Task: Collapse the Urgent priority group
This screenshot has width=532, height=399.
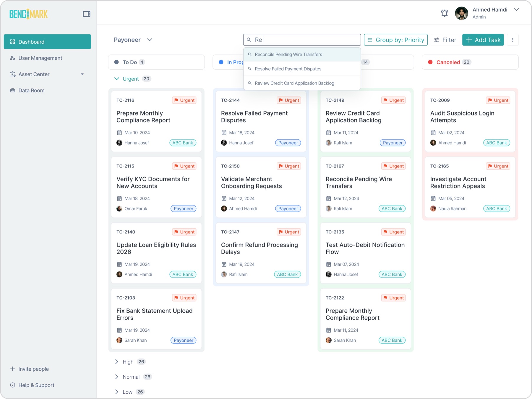Action: click(x=117, y=79)
